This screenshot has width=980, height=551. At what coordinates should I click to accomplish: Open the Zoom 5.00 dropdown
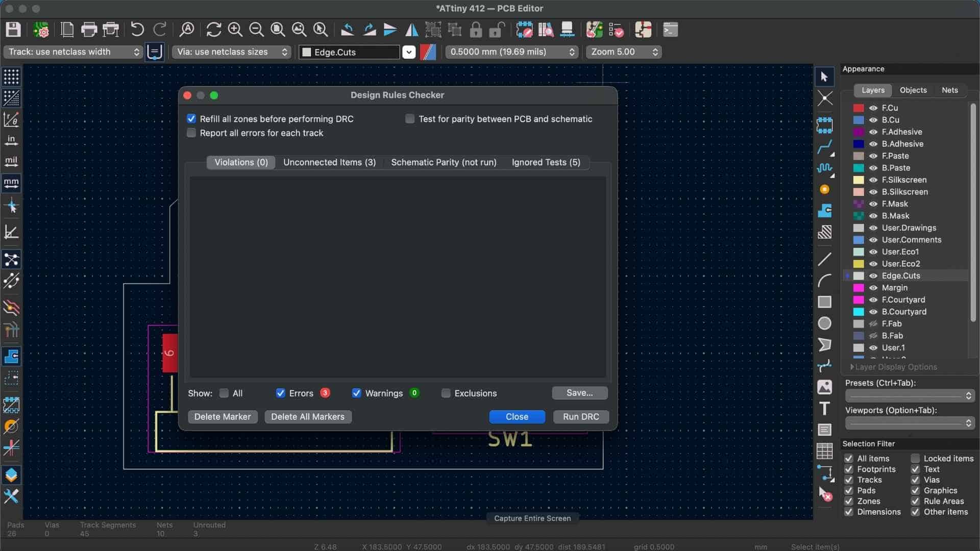(x=623, y=52)
